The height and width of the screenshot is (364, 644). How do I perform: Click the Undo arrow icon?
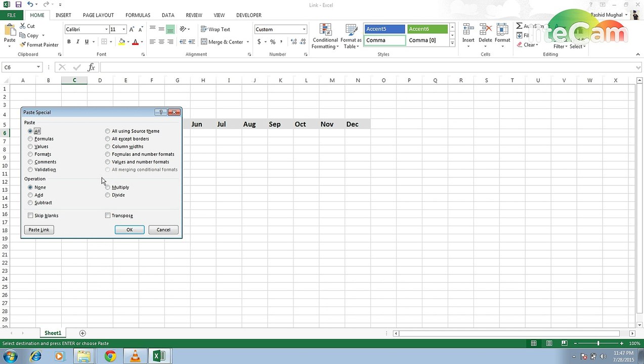tap(30, 5)
